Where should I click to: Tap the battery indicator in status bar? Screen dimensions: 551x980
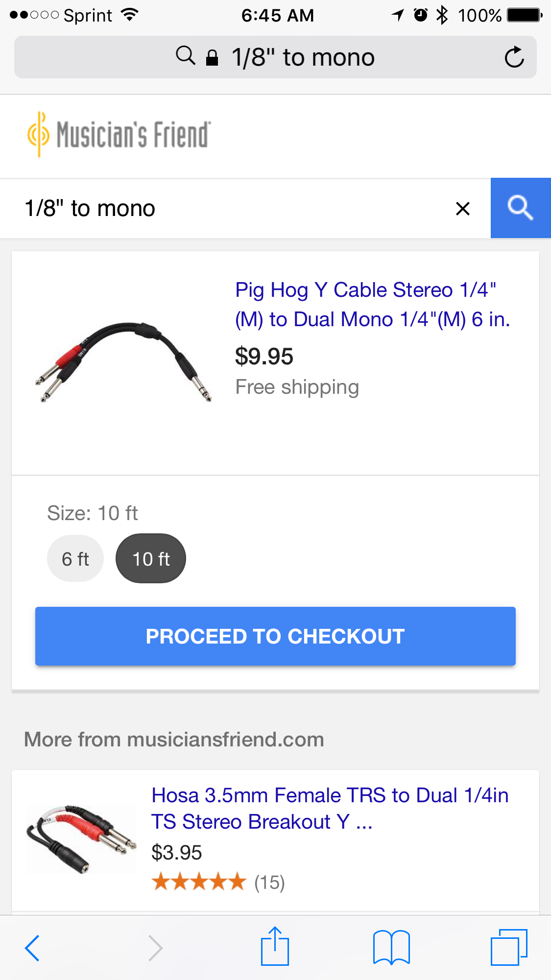click(x=524, y=15)
